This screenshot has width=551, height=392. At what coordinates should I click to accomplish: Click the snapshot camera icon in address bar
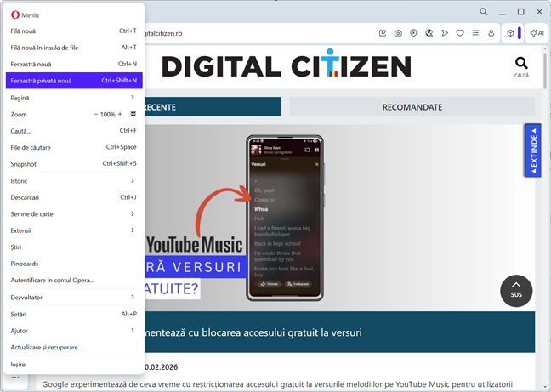[398, 33]
